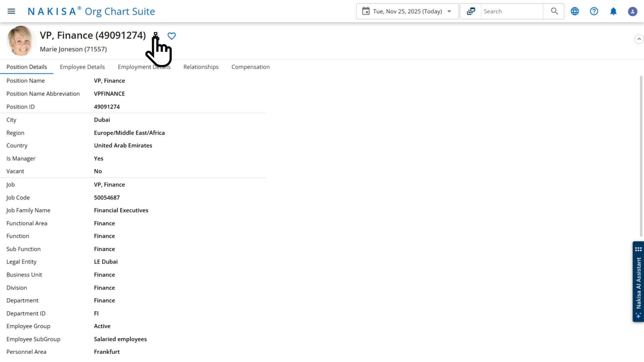Screen dimensions: 644x362
Task: Open the org chart icon next to VP, Finance
Action: click(x=155, y=36)
